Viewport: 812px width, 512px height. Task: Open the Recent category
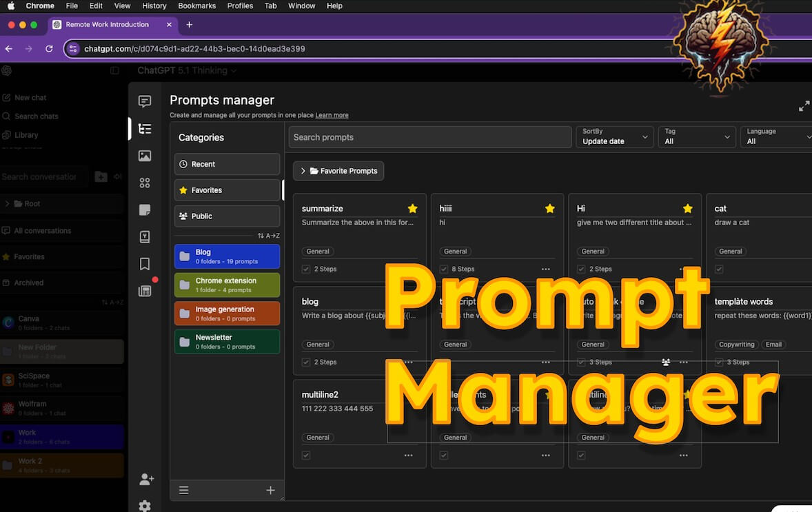coord(227,164)
